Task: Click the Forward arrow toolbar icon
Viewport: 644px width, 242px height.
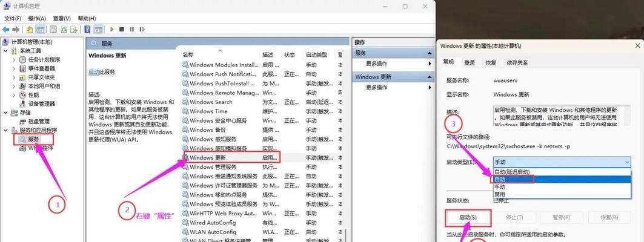Action: click(x=16, y=30)
